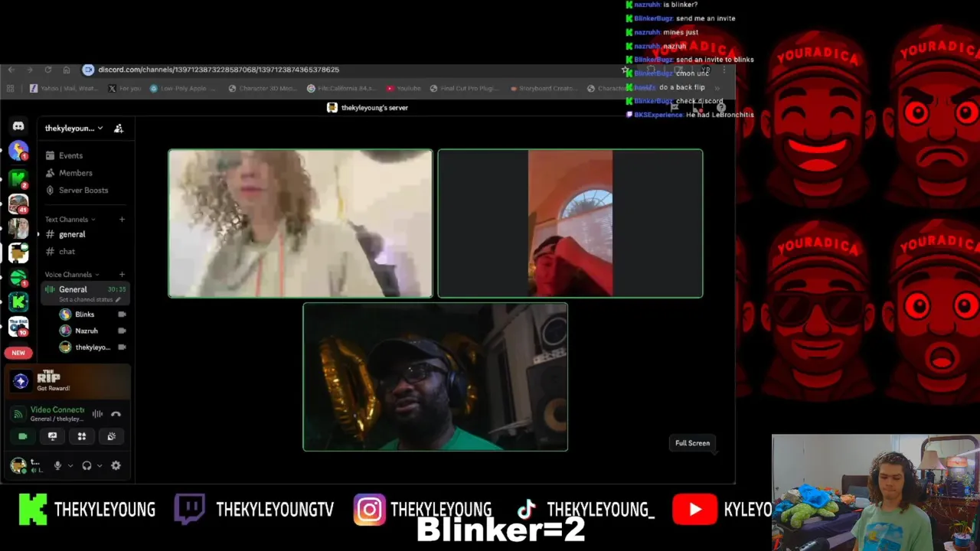The image size is (980, 551).
Task: Collapse the Text Channels category
Action: click(70, 220)
